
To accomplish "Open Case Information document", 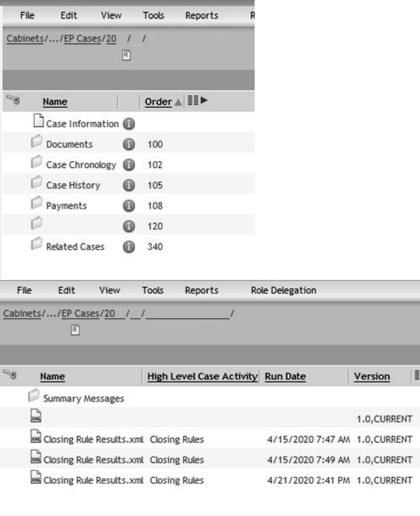I will pyautogui.click(x=82, y=124).
